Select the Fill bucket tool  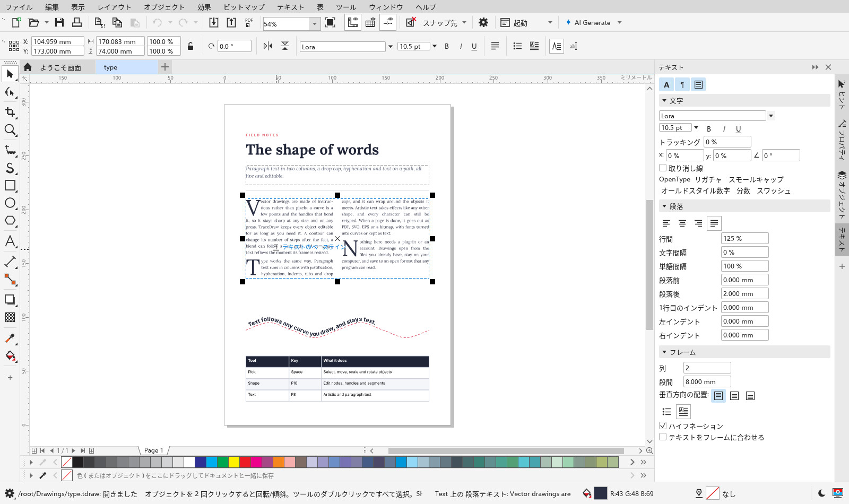pyautogui.click(x=10, y=356)
